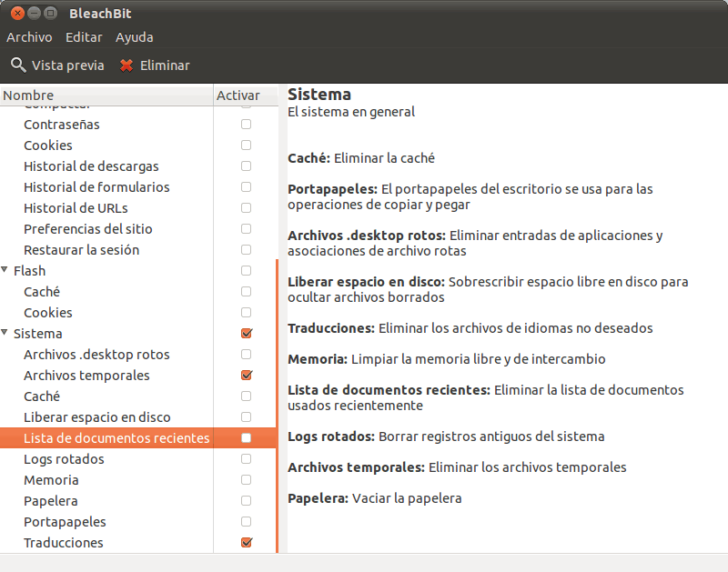
Task: Open the Ayuda menu
Action: pos(134,37)
